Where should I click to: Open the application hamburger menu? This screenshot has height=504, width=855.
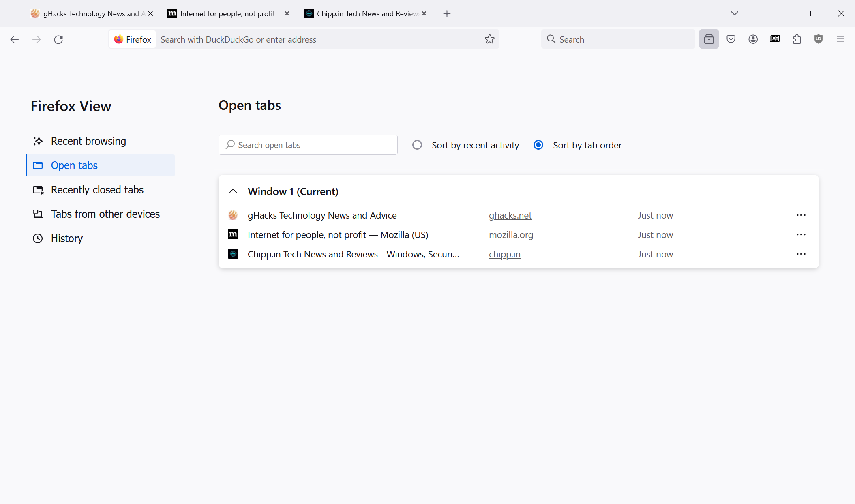coord(840,39)
